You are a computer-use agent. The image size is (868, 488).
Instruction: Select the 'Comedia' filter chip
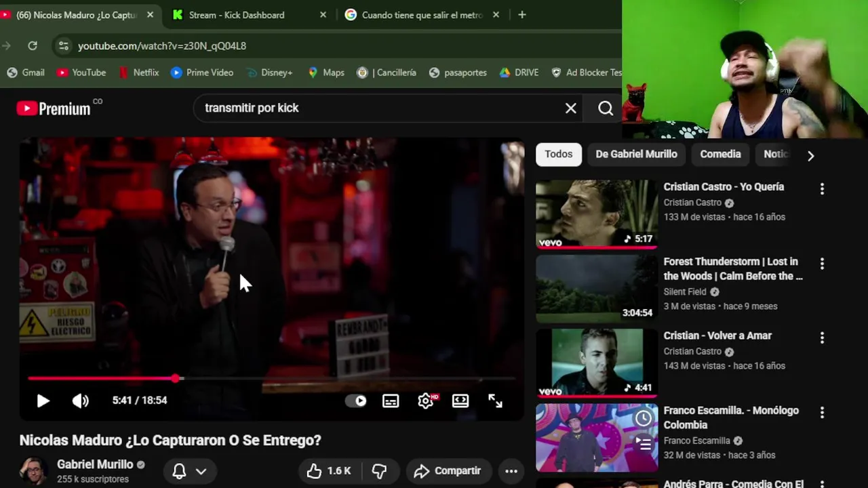coord(720,155)
